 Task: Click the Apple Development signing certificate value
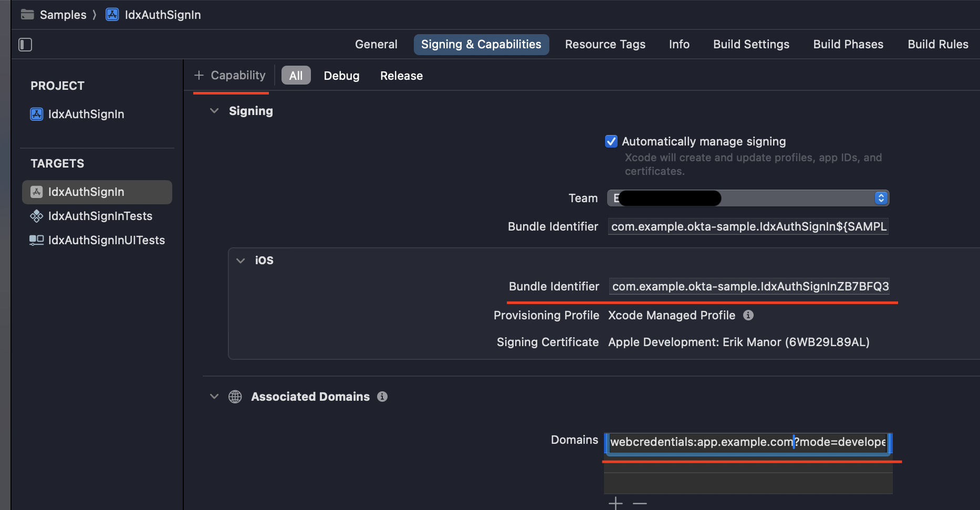[x=739, y=342]
